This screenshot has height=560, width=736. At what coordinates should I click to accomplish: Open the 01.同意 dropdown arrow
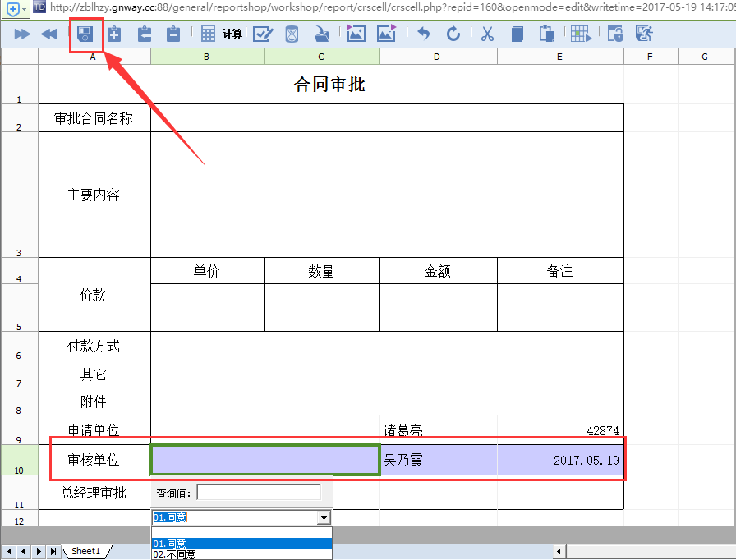pos(324,517)
